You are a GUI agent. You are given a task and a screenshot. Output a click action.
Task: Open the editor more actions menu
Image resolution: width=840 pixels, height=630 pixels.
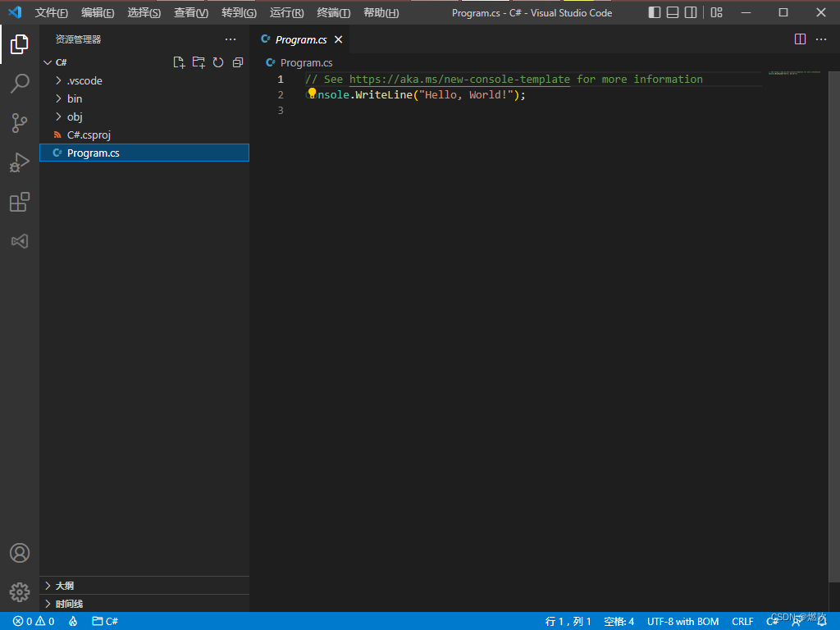point(821,39)
